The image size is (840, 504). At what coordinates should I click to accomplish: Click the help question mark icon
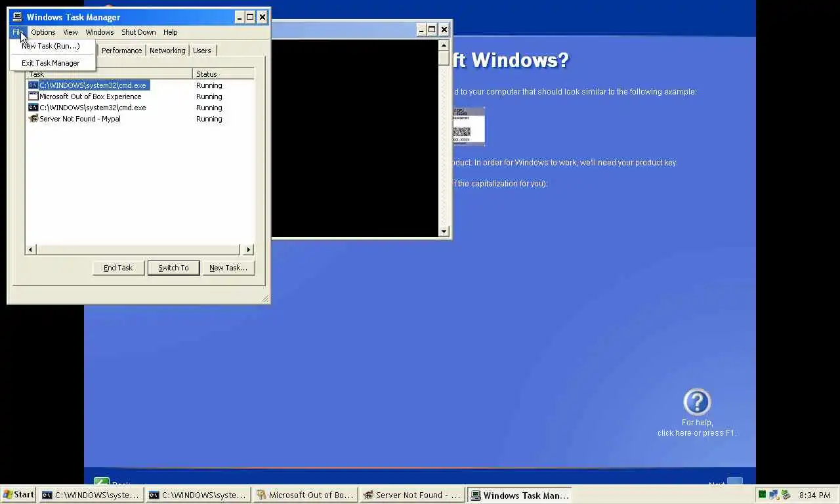(x=697, y=402)
